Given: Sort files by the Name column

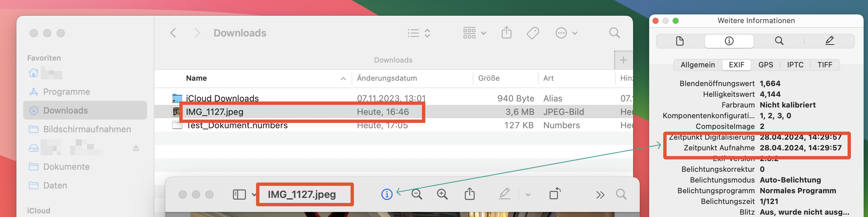Looking at the screenshot, I should click(x=196, y=78).
